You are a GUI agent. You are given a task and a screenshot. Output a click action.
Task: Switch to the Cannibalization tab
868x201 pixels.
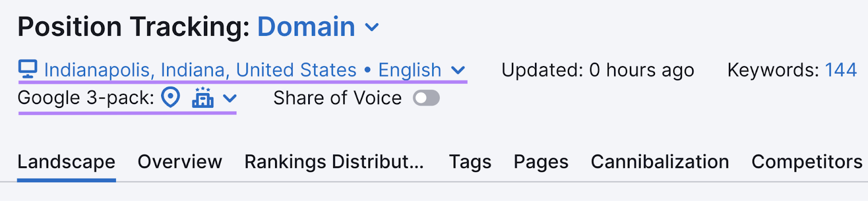660,161
